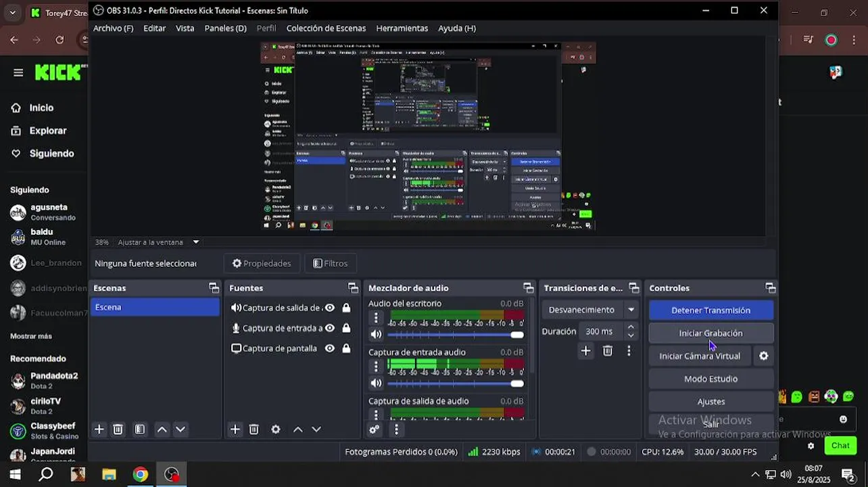Pop out the Fuentes dock
Screen dimensions: 868x487
[353, 288]
